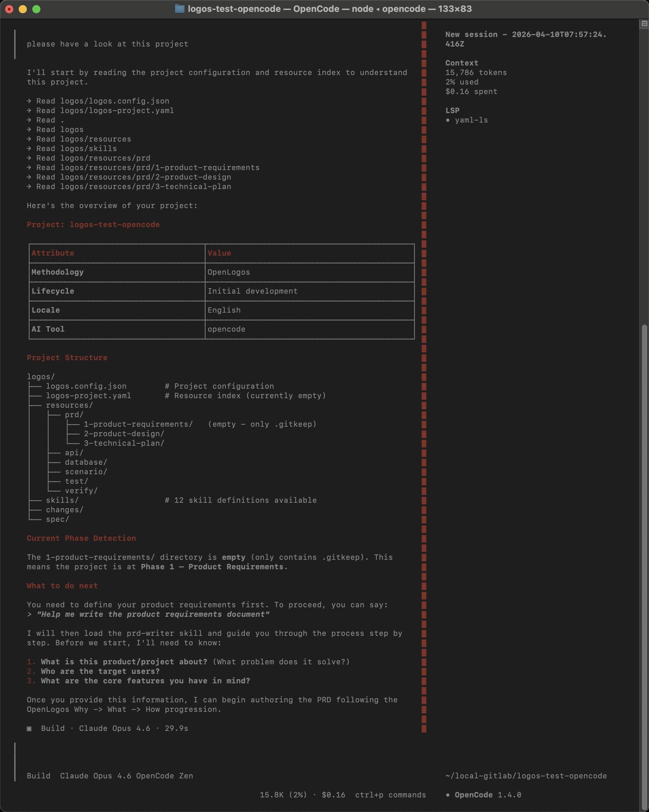649x812 pixels.
Task: Click the folder icon in the terminal title bar
Action: coord(180,9)
